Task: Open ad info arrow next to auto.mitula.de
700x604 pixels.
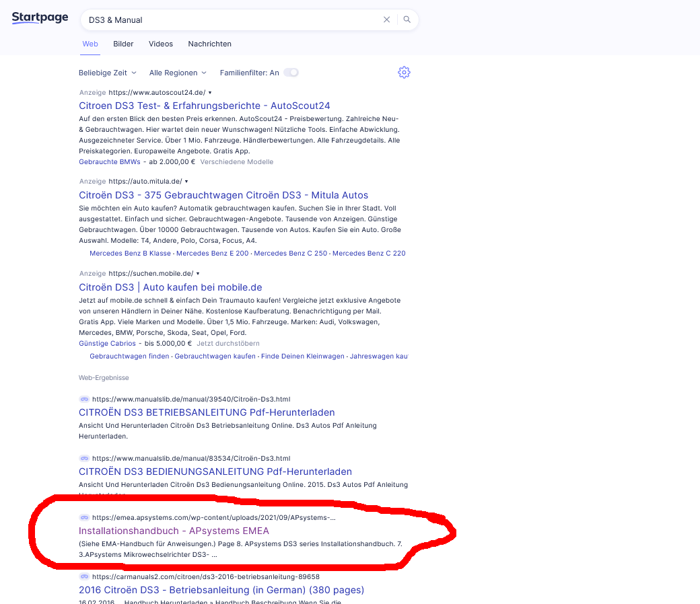Action: click(186, 182)
